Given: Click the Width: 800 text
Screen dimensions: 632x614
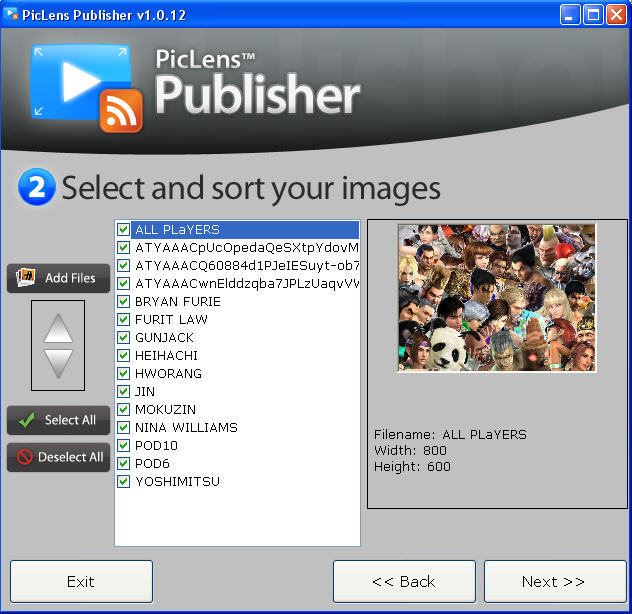Looking at the screenshot, I should pos(410,450).
